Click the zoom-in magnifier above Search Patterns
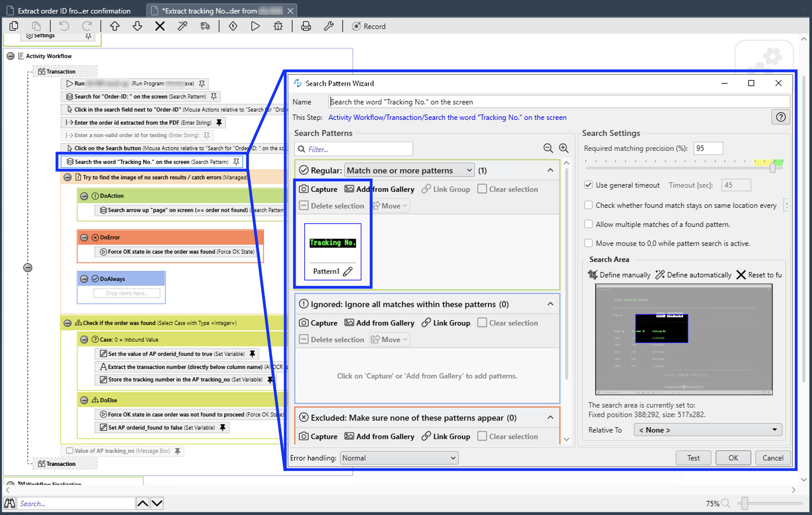Screen dimensions: 812x515 tap(564, 148)
